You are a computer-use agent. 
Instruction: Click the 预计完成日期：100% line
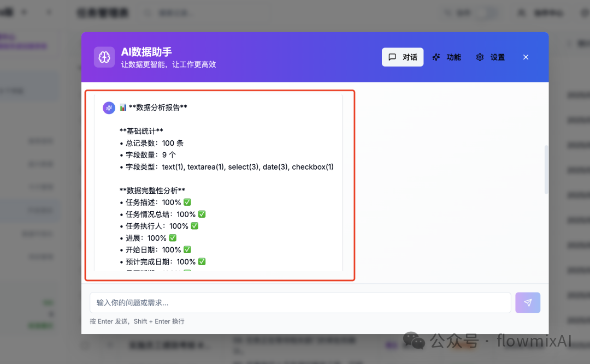(x=163, y=262)
